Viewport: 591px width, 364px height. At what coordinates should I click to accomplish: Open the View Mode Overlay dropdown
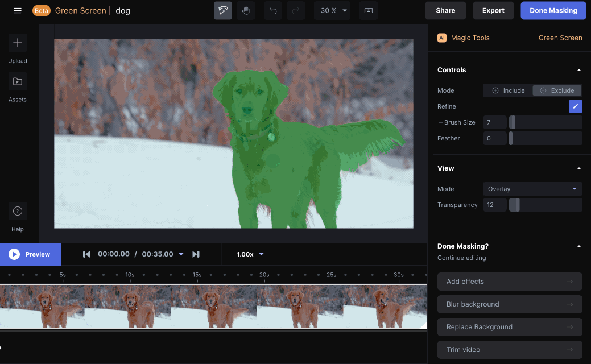point(532,189)
